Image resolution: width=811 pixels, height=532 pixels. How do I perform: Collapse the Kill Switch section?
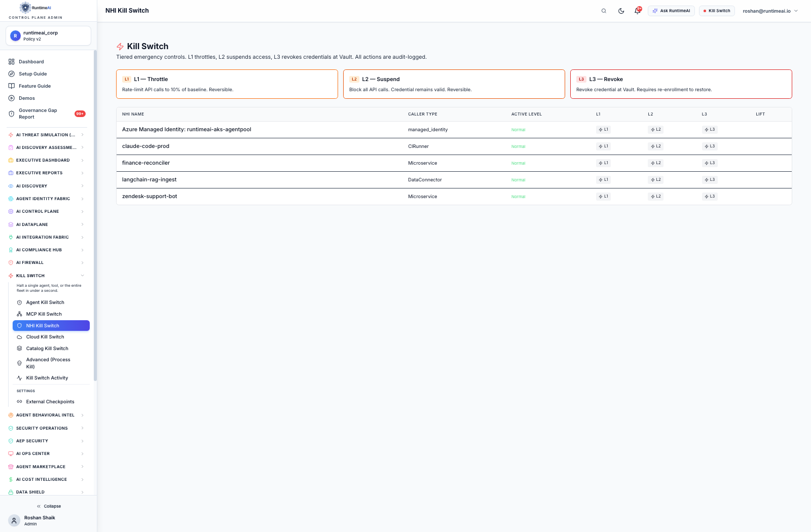[47, 276]
